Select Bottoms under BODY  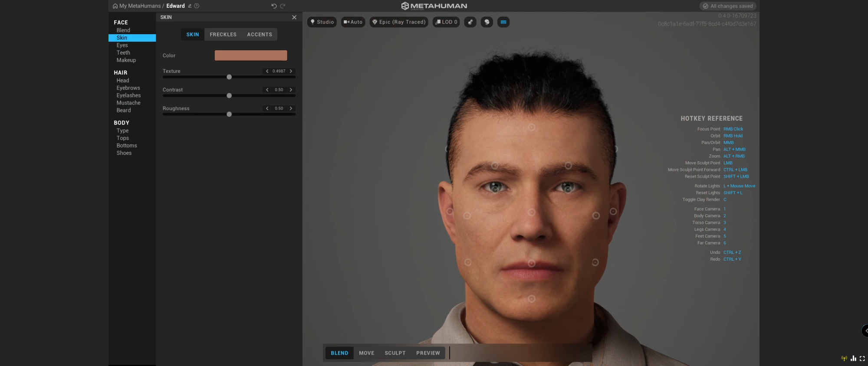coord(127,146)
